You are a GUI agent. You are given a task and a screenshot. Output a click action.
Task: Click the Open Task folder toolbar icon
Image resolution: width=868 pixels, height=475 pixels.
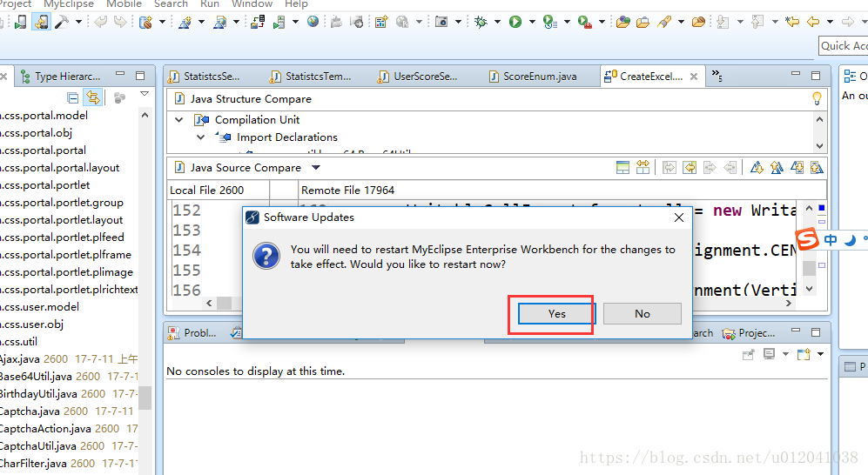click(x=643, y=22)
